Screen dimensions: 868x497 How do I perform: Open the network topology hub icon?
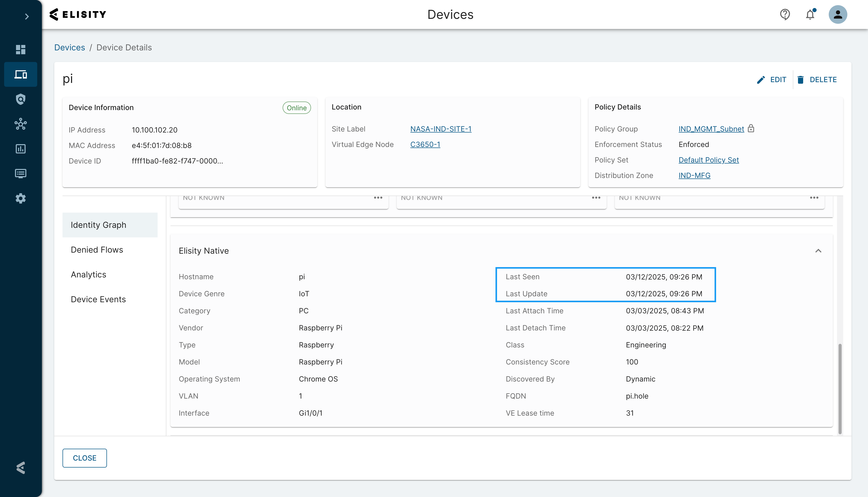point(20,124)
